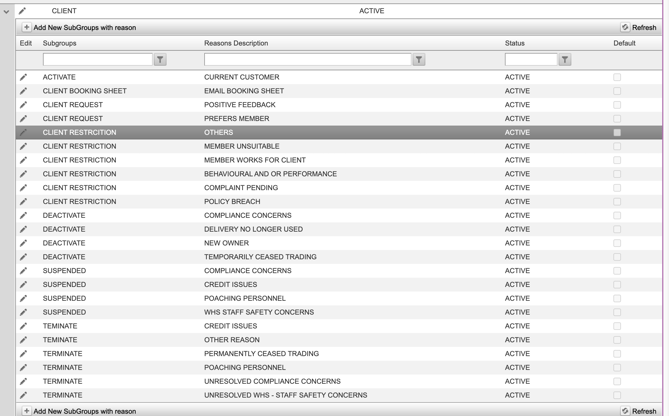
Task: Edit TEMINATE CREDIT ISSUES row
Action: click(x=24, y=326)
